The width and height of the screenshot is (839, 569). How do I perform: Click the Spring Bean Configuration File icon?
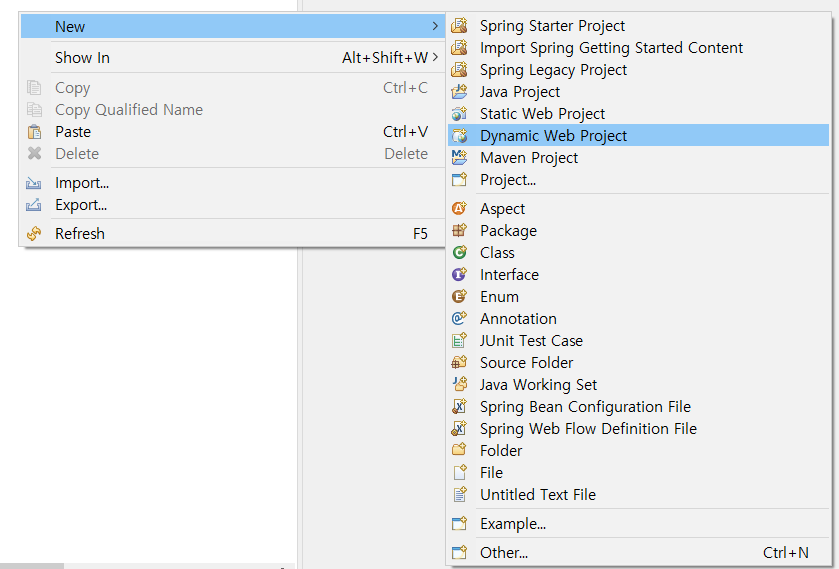pyautogui.click(x=459, y=406)
